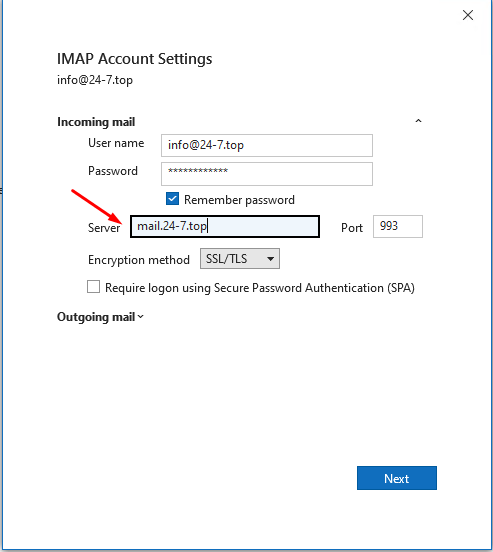This screenshot has height=552, width=493.
Task: Click the Next button
Action: coord(397,478)
